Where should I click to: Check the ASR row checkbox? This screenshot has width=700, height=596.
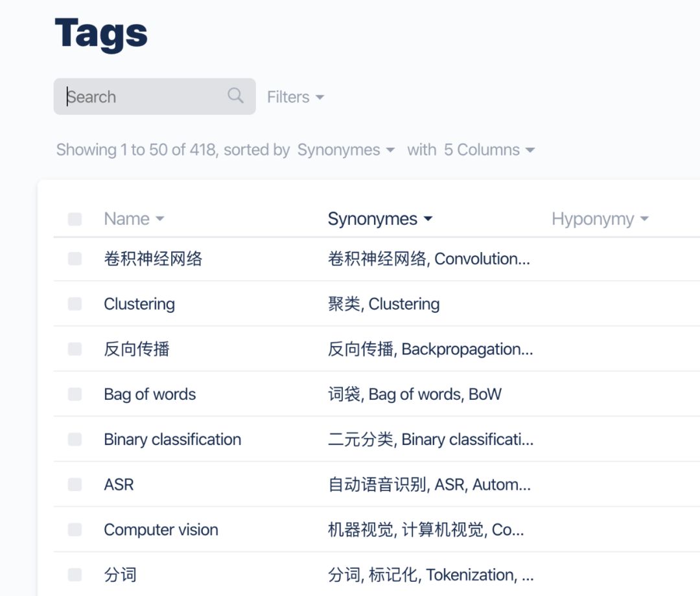(x=75, y=485)
